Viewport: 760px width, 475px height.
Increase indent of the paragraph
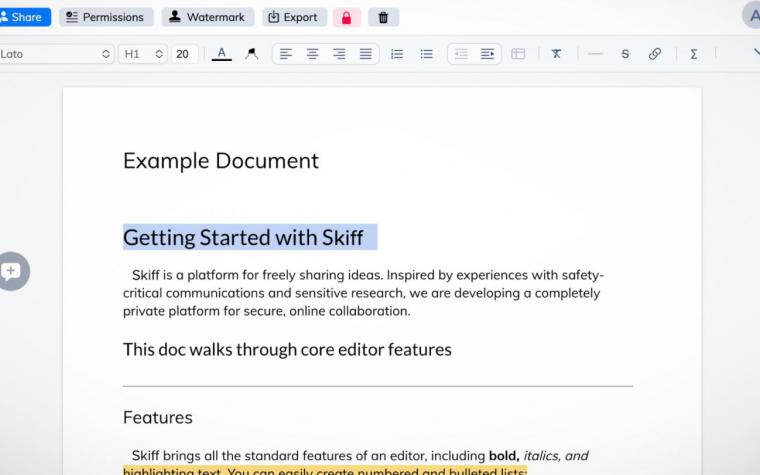(x=487, y=54)
